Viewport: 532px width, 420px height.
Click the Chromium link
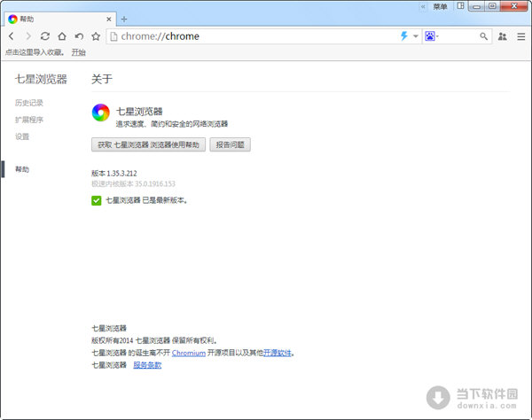tap(189, 353)
